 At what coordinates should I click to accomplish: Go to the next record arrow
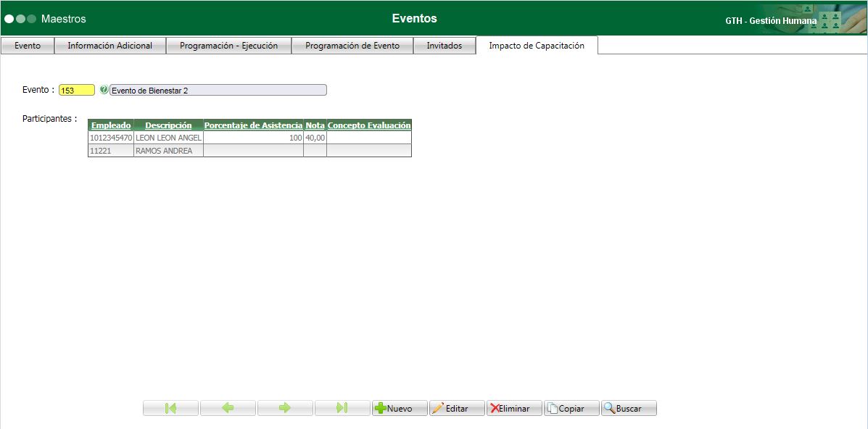pos(285,409)
